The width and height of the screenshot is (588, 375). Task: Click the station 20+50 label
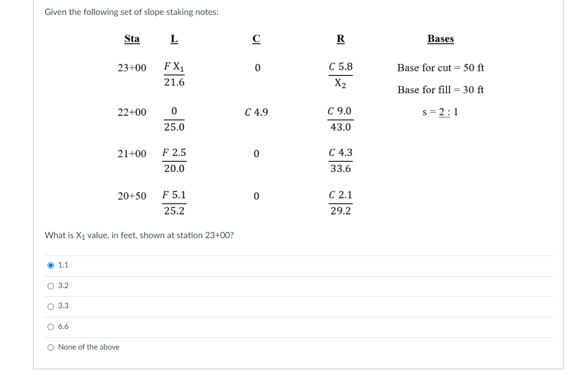coord(132,195)
